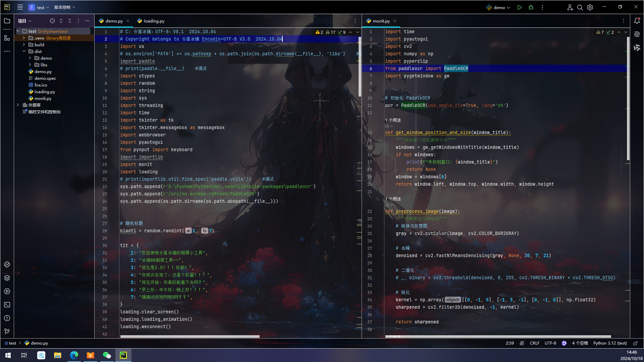
Task: Open the Services tool window
Action: point(7,291)
